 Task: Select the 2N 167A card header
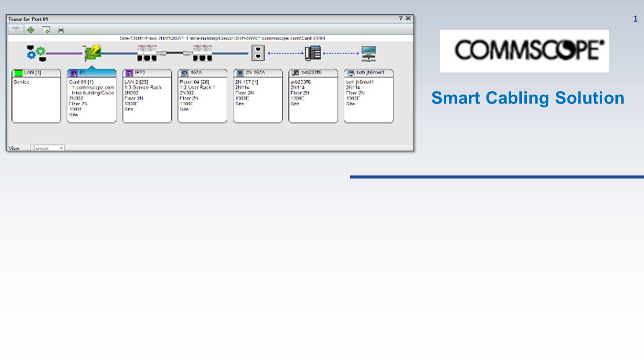(x=258, y=73)
